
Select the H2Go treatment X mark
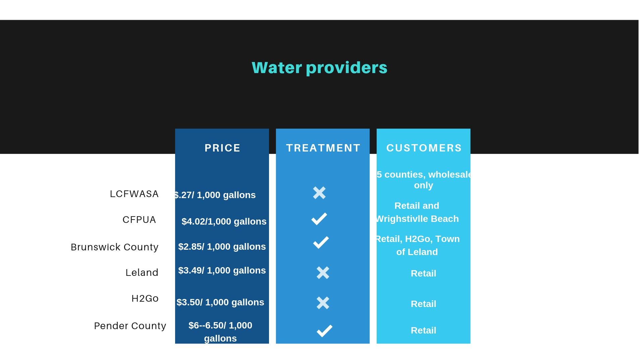click(323, 303)
